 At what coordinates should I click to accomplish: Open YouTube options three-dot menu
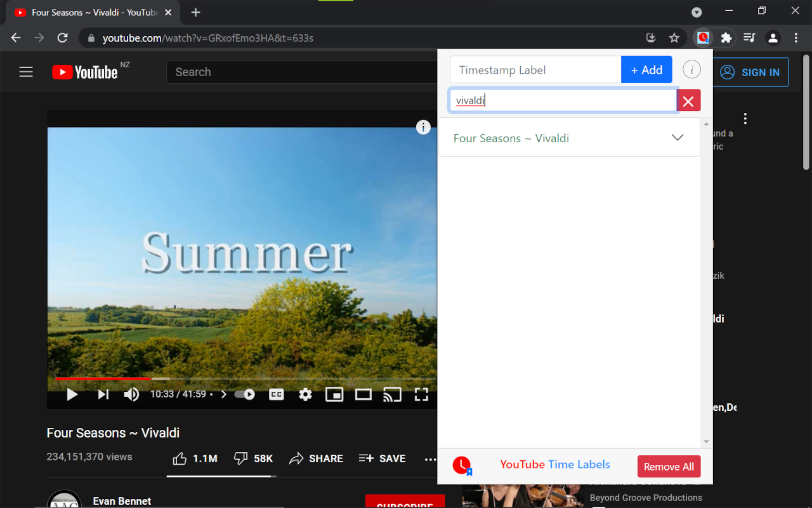click(x=745, y=119)
